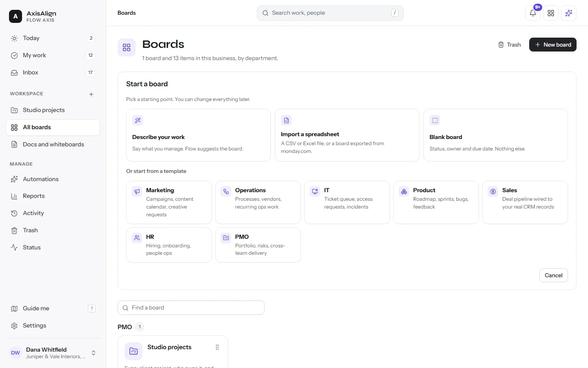
Task: Open Today in the sidebar
Action: click(x=53, y=38)
